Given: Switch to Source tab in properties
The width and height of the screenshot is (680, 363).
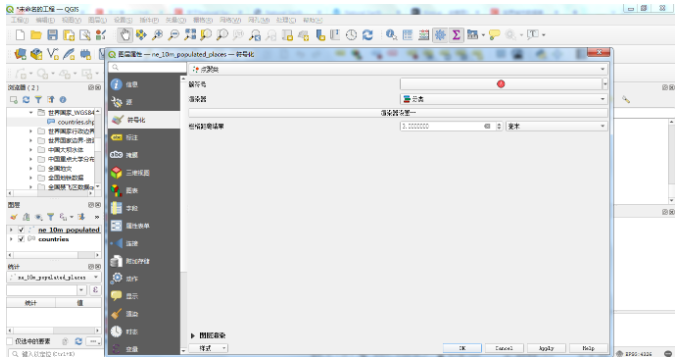Looking at the screenshot, I should tap(144, 102).
